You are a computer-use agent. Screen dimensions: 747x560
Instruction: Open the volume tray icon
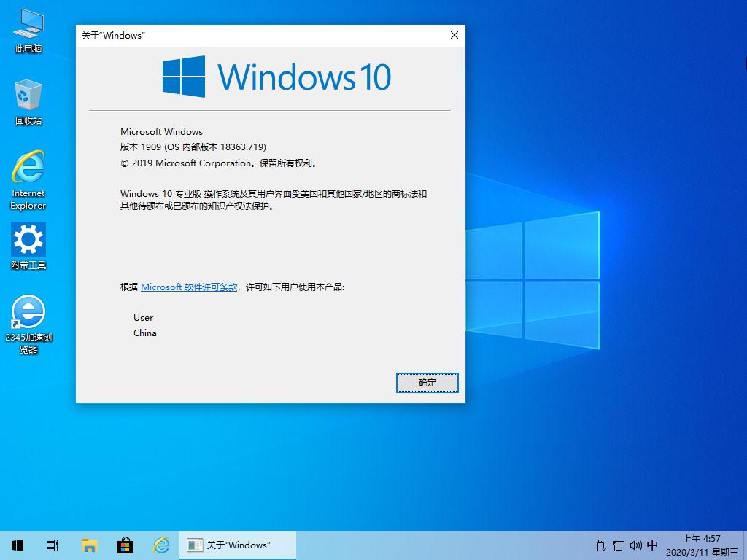click(x=636, y=545)
